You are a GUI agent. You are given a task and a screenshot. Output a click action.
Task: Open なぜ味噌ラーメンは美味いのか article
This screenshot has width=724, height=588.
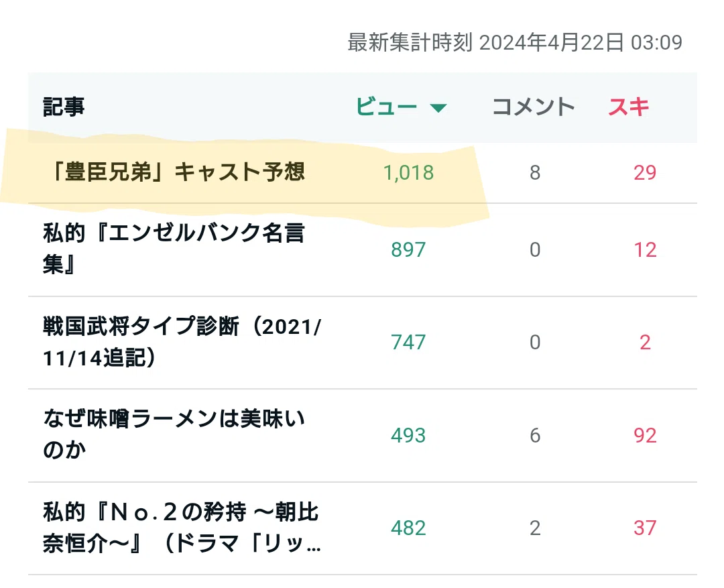click(x=174, y=434)
